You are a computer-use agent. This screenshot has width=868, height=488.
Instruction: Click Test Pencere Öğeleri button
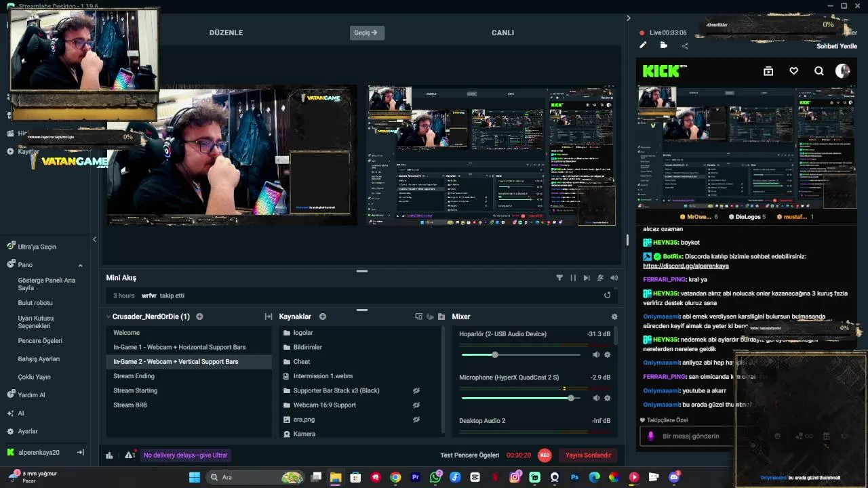(470, 455)
